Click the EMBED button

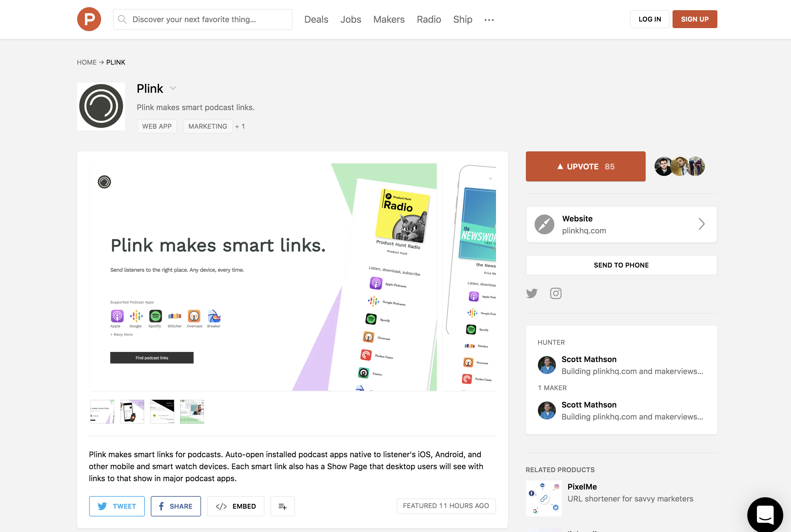[236, 506]
